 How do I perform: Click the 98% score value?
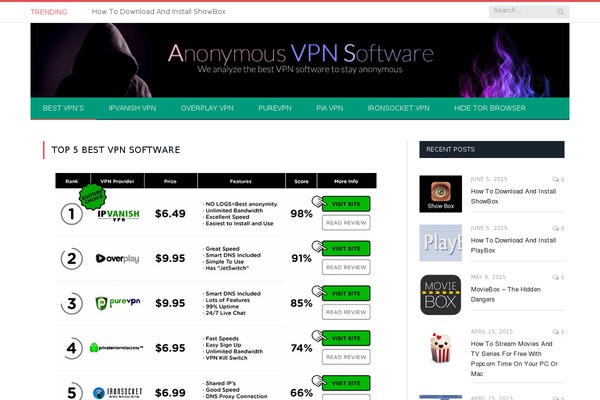(302, 214)
